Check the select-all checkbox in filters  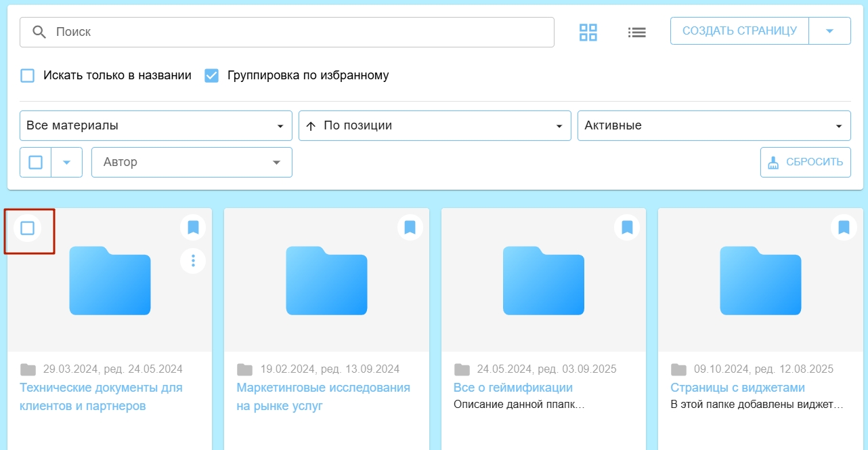tap(36, 163)
